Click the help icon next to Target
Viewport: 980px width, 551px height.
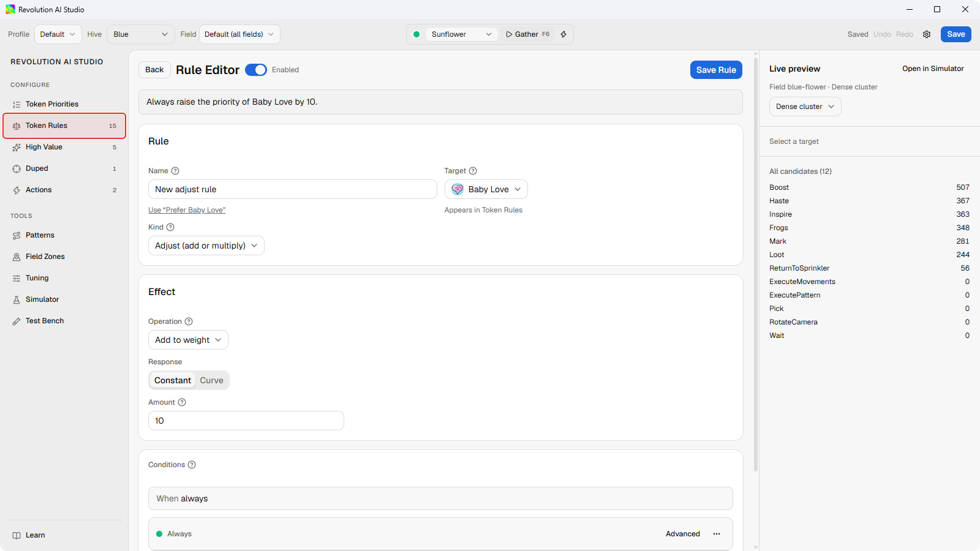473,171
